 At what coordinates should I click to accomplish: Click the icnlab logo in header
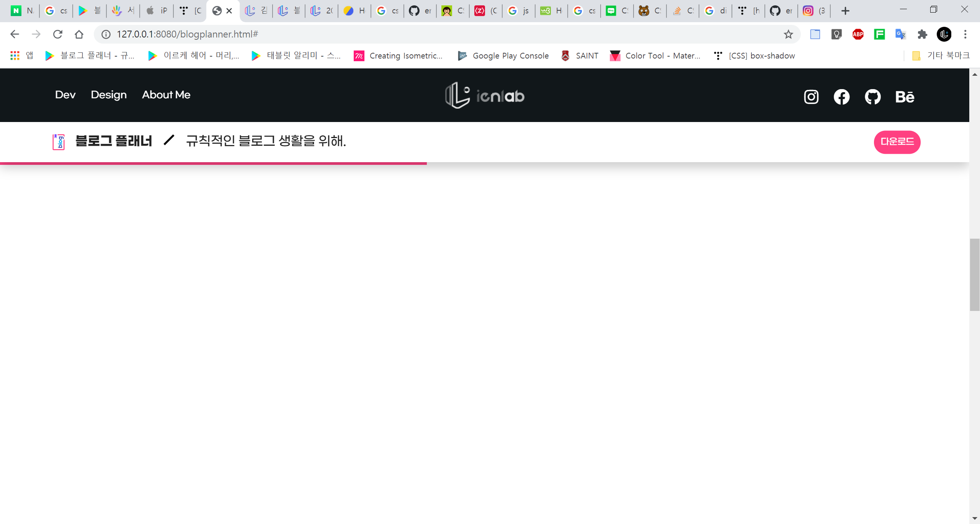pos(485,96)
